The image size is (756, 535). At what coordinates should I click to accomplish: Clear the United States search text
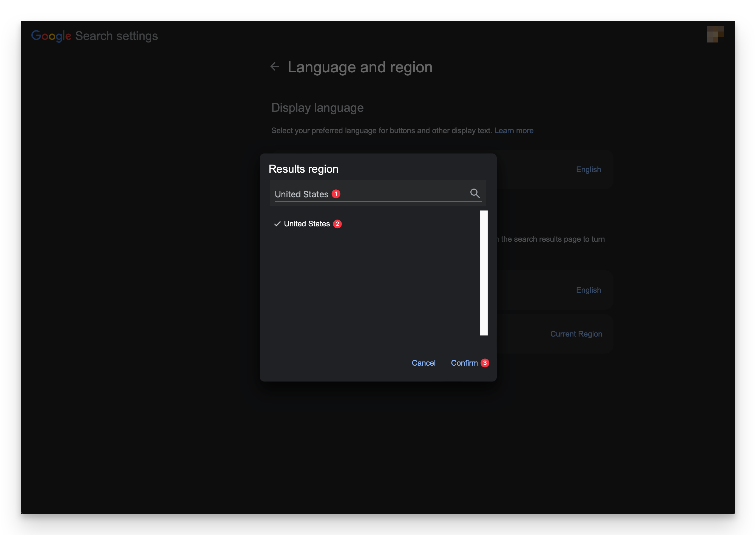click(302, 194)
